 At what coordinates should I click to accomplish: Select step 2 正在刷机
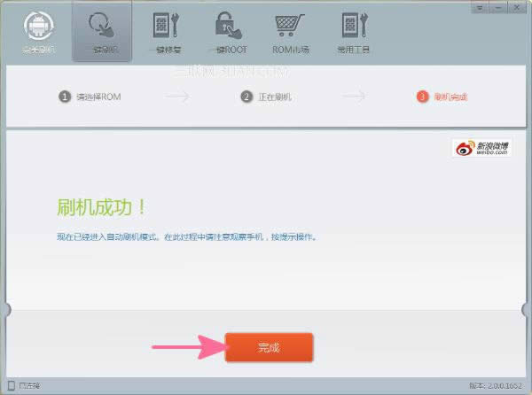270,97
